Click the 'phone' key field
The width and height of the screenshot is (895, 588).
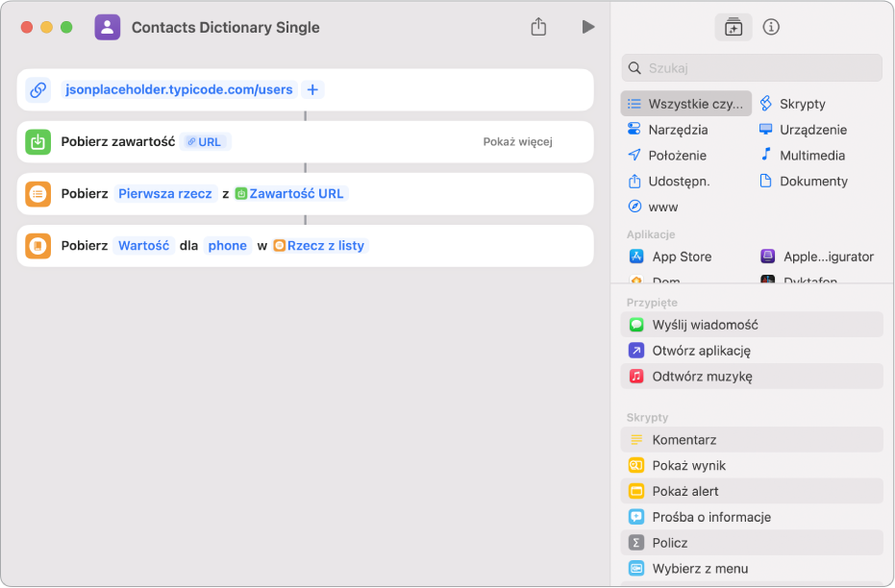[x=228, y=246]
